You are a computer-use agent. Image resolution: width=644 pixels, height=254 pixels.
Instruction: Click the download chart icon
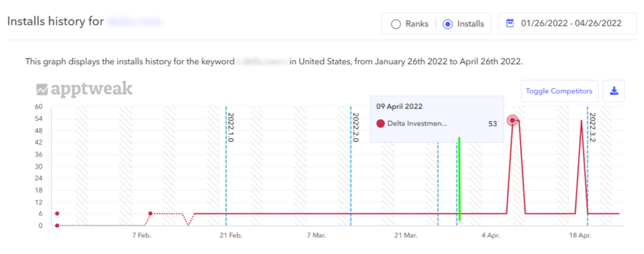tap(614, 91)
